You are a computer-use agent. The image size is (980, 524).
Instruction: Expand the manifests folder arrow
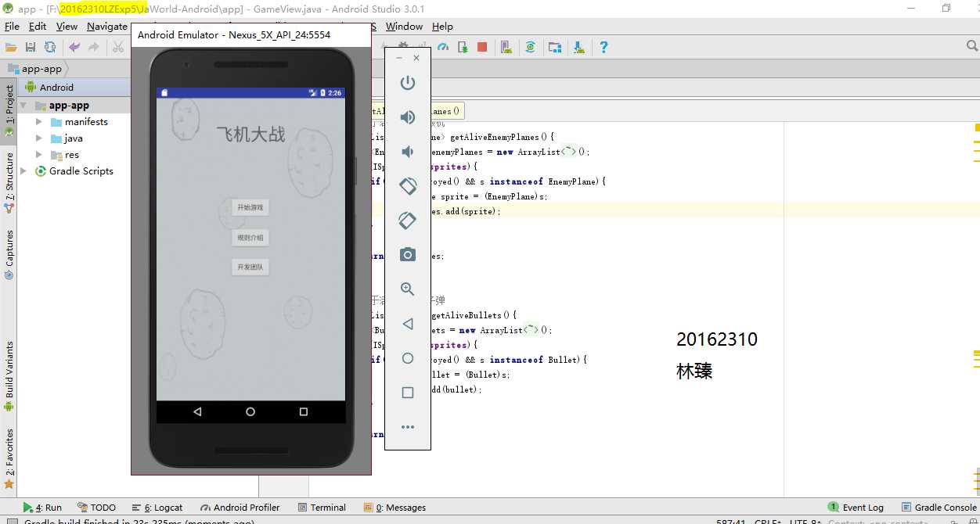[40, 122]
